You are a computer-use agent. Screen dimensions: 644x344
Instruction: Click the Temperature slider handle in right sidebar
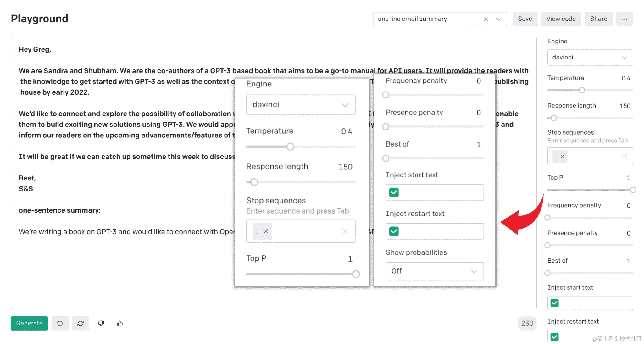582,90
